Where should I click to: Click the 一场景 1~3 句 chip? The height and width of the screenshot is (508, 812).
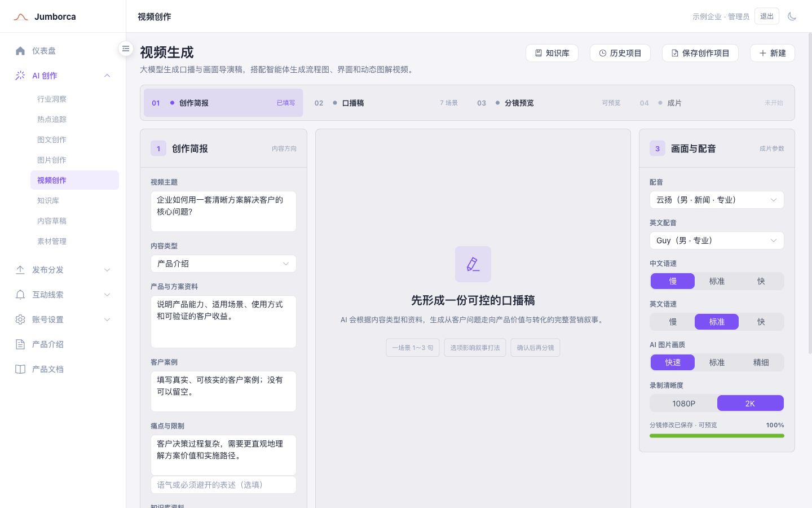point(413,348)
